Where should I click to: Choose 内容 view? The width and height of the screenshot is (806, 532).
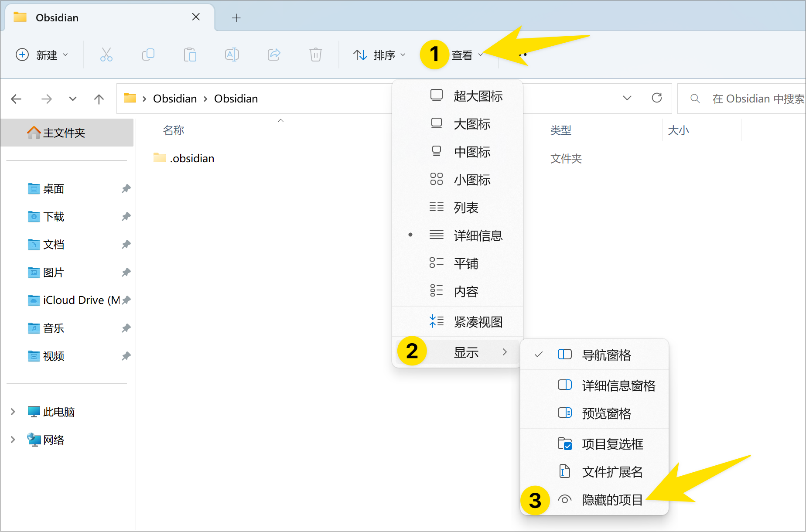[458, 291]
